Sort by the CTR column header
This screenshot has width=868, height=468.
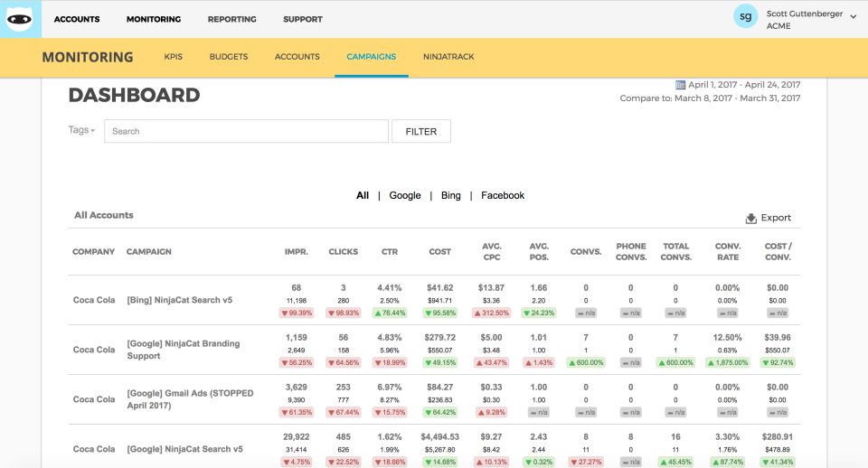(x=390, y=252)
